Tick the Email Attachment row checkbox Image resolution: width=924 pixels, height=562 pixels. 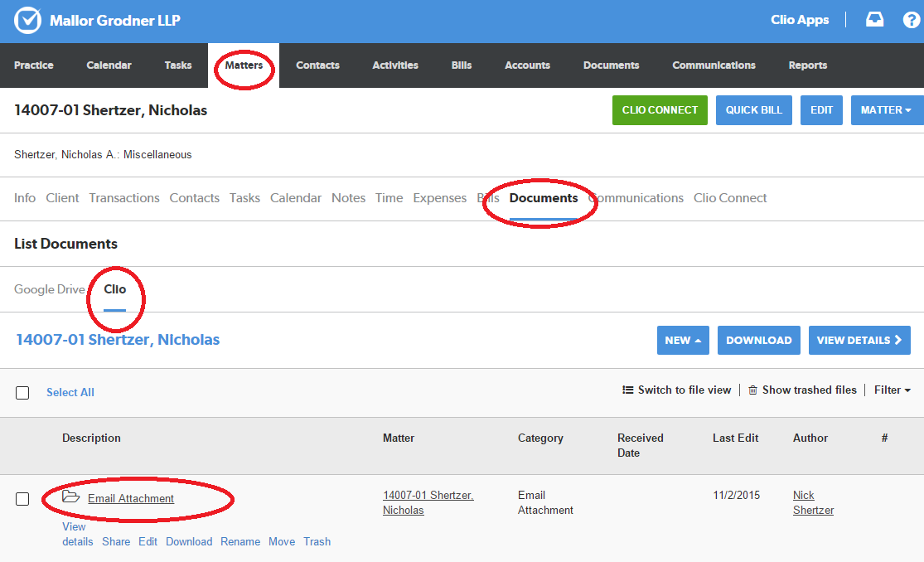coord(22,499)
